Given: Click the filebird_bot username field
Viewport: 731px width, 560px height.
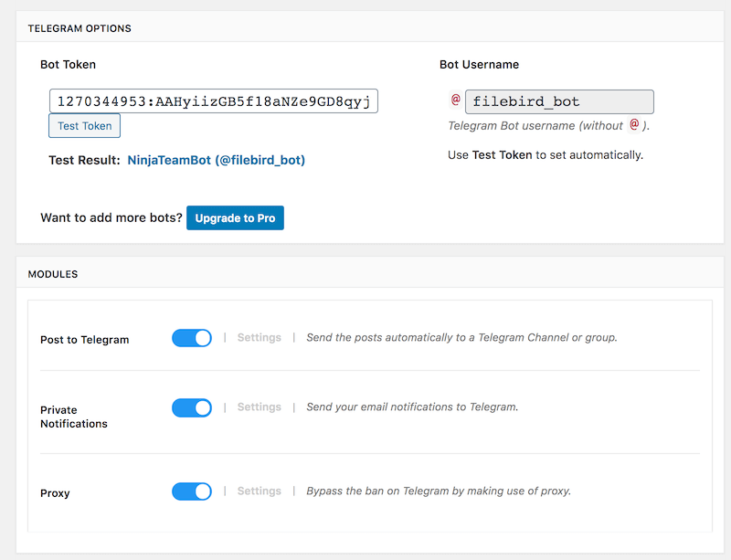Looking at the screenshot, I should 559,101.
